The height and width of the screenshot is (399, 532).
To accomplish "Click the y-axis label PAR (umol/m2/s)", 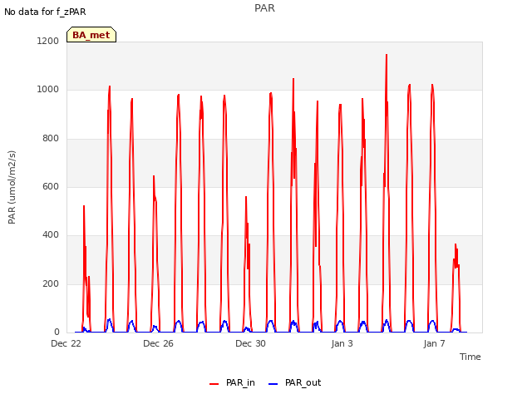I will [12, 187].
